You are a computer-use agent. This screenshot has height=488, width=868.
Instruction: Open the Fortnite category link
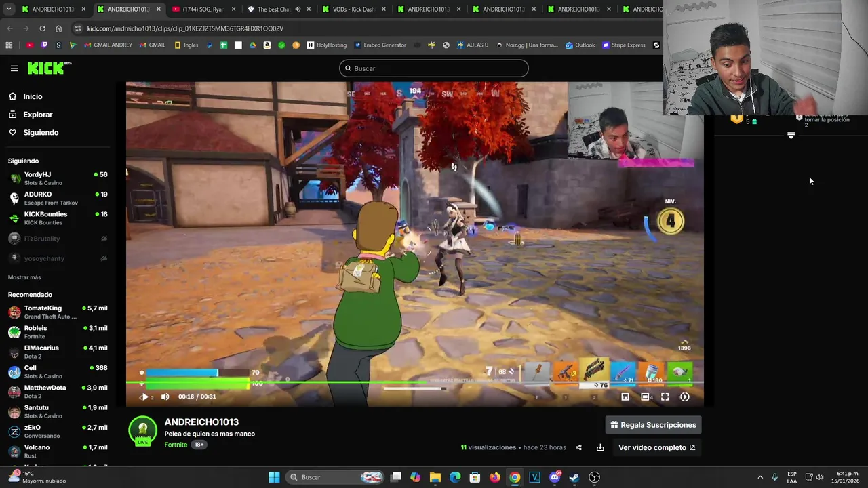point(176,445)
